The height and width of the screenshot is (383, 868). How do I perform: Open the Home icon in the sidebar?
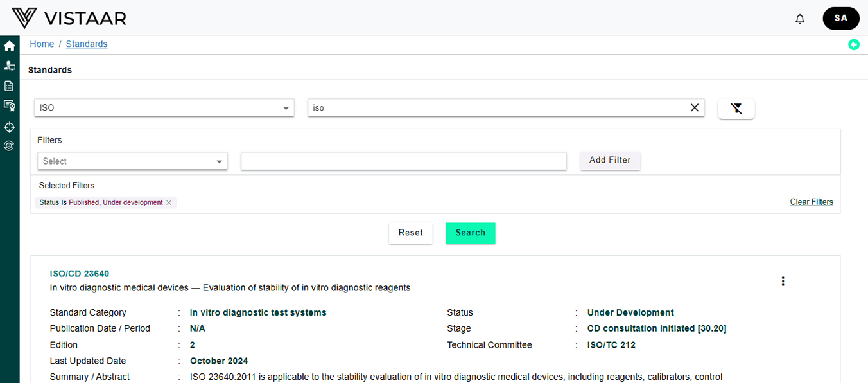[x=10, y=46]
